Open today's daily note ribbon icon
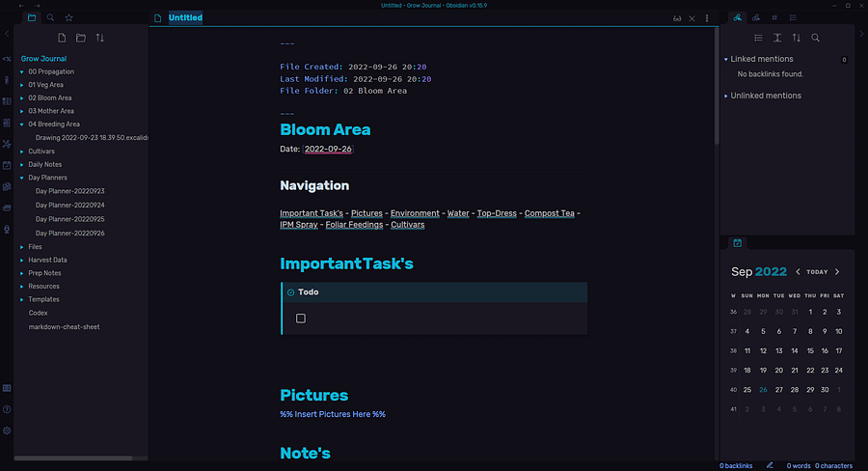This screenshot has height=471, width=868. point(7,165)
